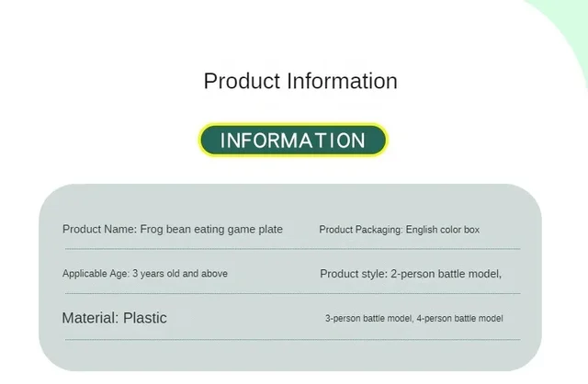Select the "Product style:" label

(353, 274)
